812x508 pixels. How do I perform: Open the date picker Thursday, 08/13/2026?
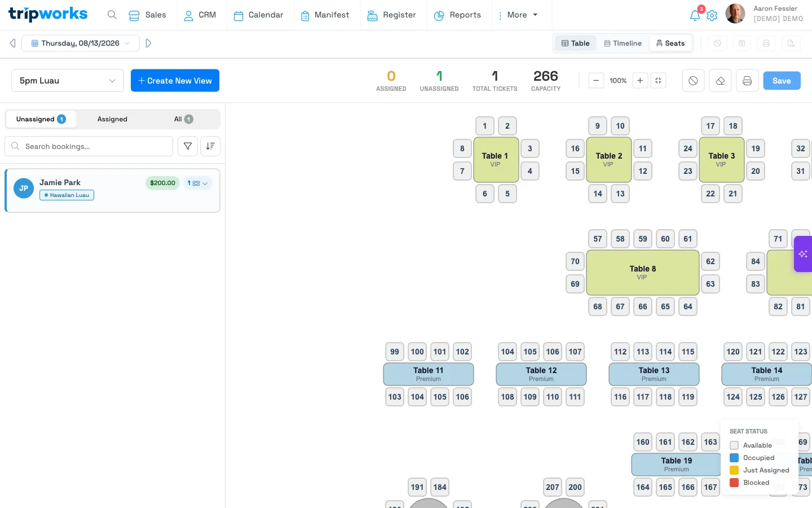[x=81, y=43]
